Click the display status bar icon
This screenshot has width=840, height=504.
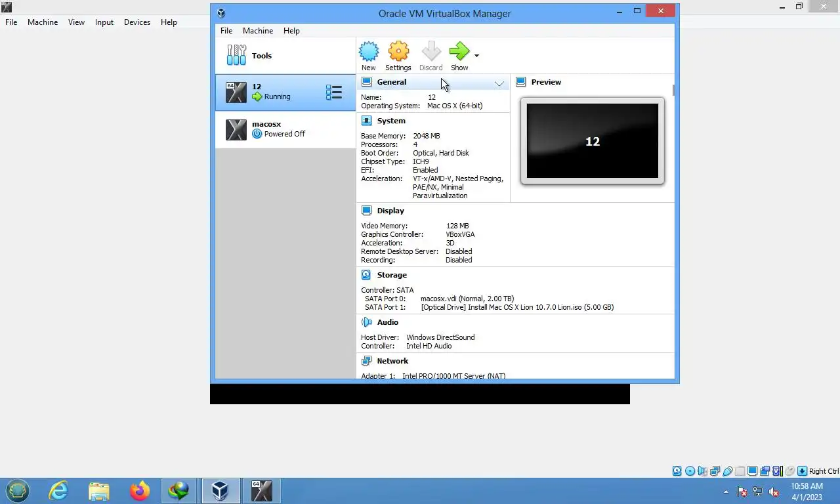pos(753,471)
